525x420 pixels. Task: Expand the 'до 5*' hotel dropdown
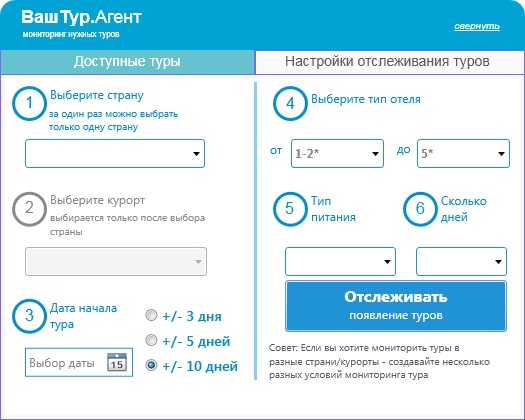coord(463,153)
